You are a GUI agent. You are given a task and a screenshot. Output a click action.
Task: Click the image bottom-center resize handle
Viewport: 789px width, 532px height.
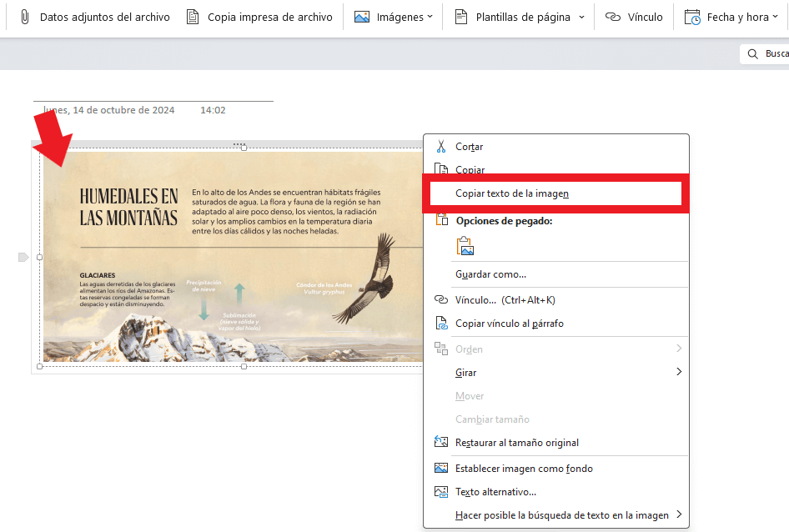244,366
